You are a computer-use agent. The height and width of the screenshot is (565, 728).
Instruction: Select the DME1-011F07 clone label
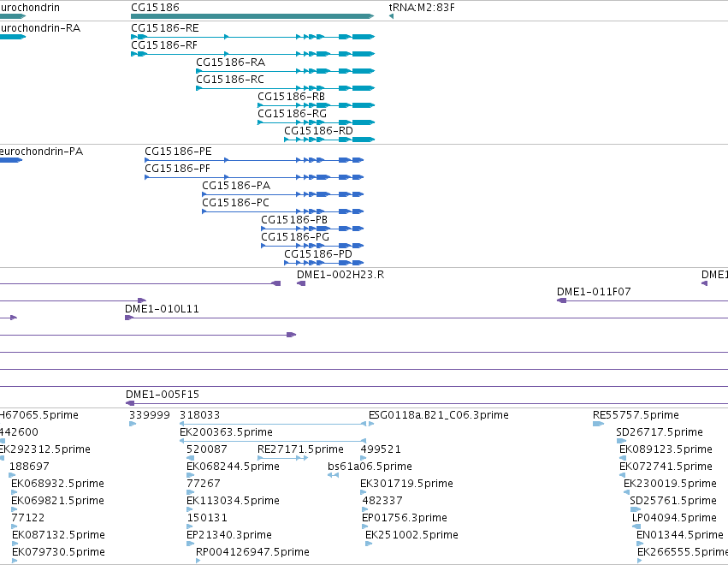tap(594, 292)
